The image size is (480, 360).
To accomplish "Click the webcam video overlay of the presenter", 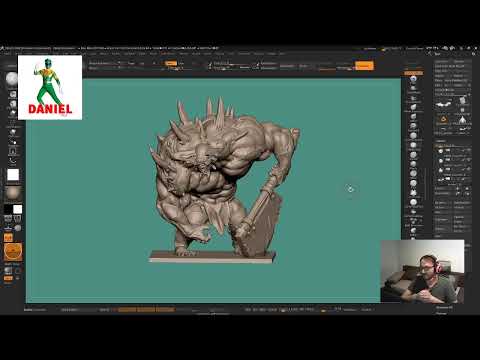I will pyautogui.click(x=422, y=271).
